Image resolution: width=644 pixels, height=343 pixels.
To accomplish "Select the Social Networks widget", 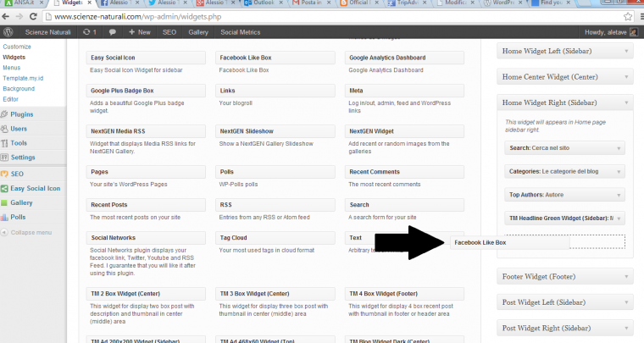I will coord(146,238).
